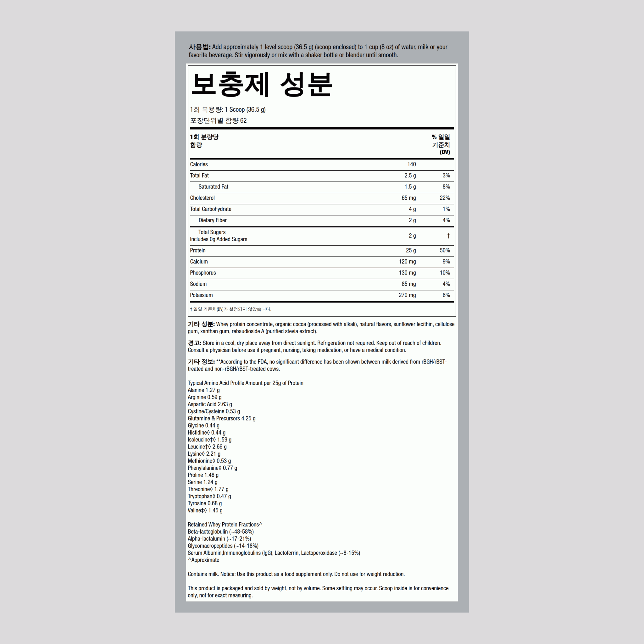Viewport: 644px width, 644px height.
Task: Click the 'Tryptophan◊ 0.47 g' line
Action: pyautogui.click(x=209, y=496)
